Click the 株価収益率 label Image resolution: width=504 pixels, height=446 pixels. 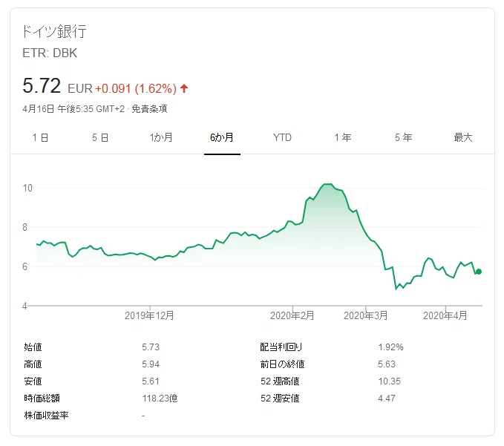pyautogui.click(x=46, y=416)
